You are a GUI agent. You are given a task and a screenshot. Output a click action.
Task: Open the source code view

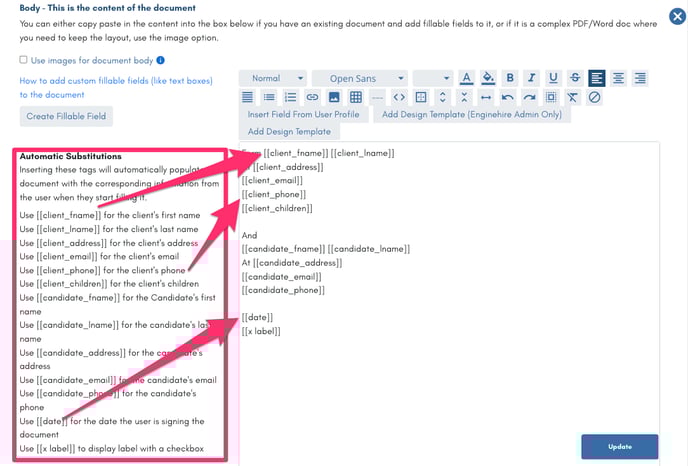click(x=399, y=97)
